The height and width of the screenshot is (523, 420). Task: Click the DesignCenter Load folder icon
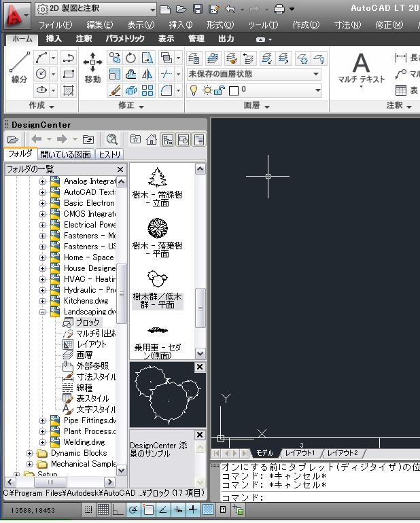tap(13, 139)
